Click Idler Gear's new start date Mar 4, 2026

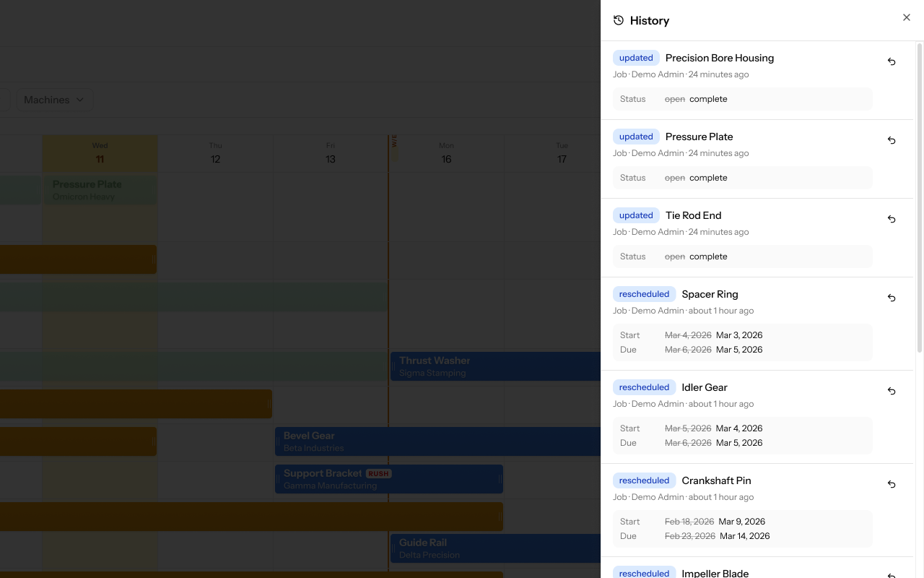(x=739, y=428)
